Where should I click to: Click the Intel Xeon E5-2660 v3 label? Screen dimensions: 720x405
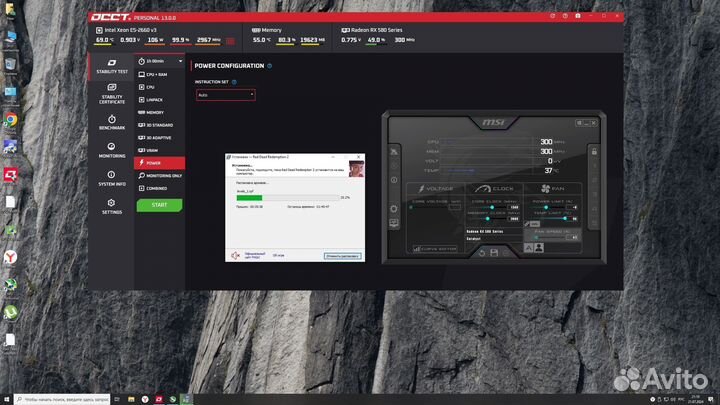click(x=130, y=30)
